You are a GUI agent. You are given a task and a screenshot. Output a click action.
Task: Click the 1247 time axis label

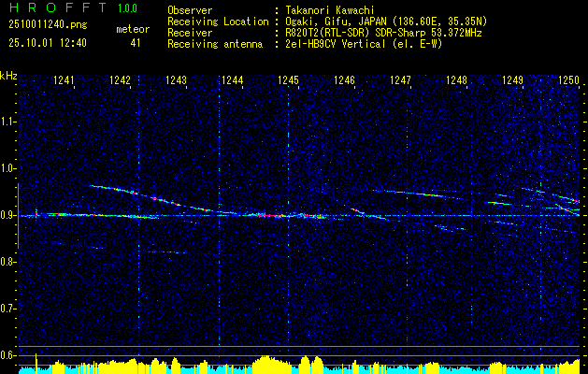click(x=400, y=80)
